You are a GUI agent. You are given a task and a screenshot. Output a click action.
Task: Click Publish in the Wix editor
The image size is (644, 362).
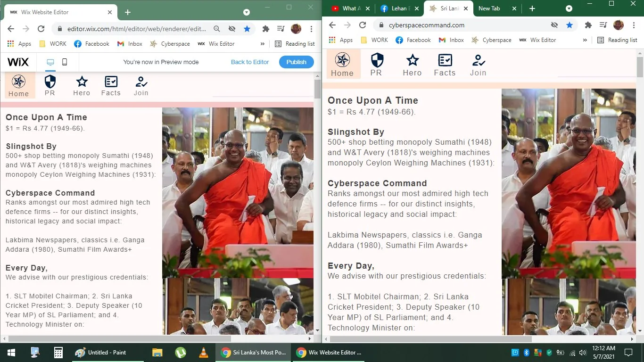[x=296, y=62]
